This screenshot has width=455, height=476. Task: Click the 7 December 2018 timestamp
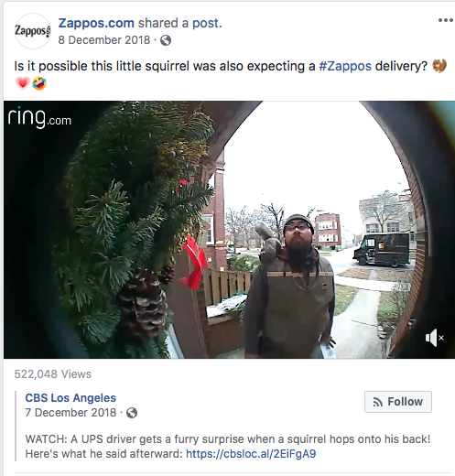(70, 413)
